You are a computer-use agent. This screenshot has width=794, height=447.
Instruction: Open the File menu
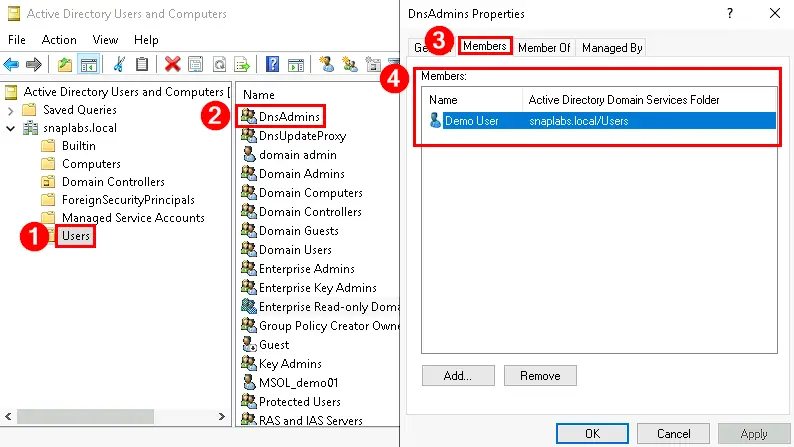17,39
